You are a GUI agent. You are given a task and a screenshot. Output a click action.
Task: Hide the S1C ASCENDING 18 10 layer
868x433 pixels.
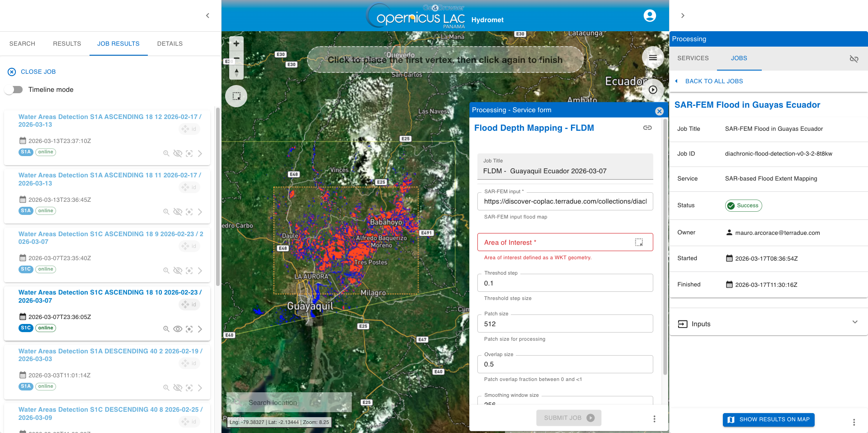click(x=178, y=329)
